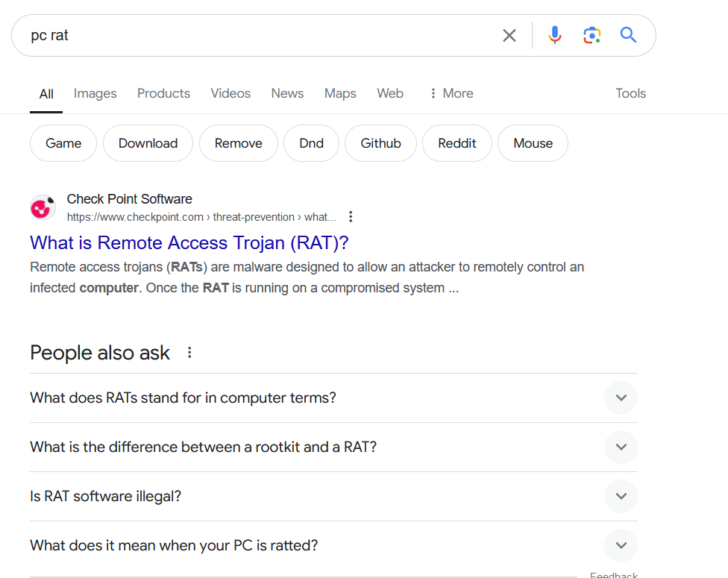
Task: Open the More search filters dropdown
Action: pyautogui.click(x=451, y=94)
